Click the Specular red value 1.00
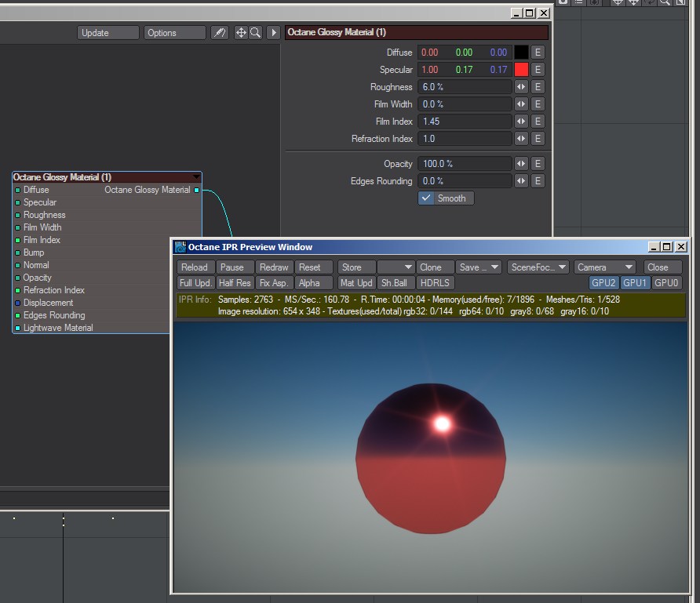700x603 pixels. coord(430,70)
